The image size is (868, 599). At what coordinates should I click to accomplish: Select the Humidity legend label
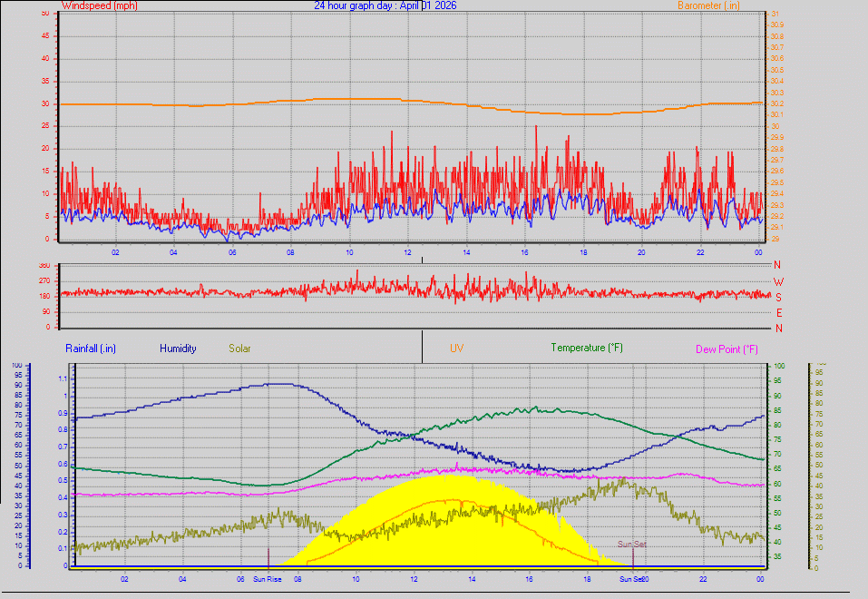click(x=178, y=349)
